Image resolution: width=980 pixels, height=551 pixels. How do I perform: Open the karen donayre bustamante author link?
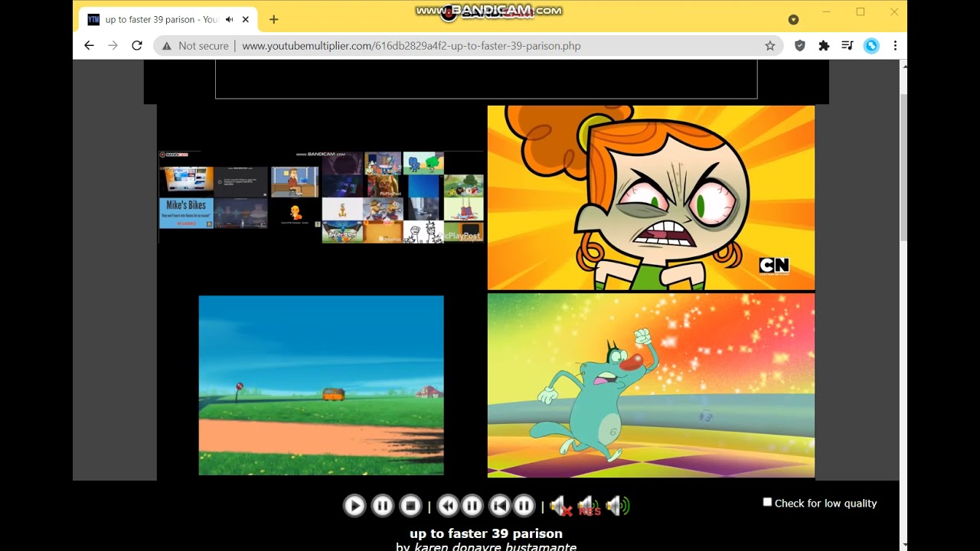coord(495,546)
